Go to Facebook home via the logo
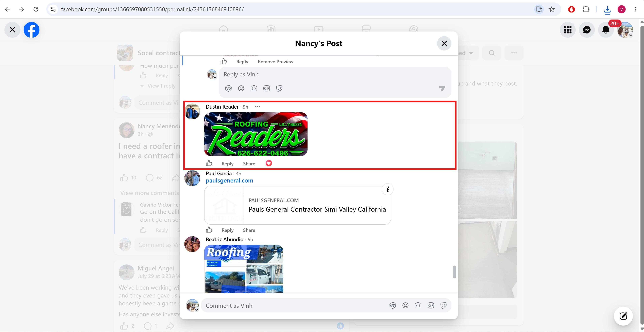The image size is (644, 332). [x=31, y=30]
